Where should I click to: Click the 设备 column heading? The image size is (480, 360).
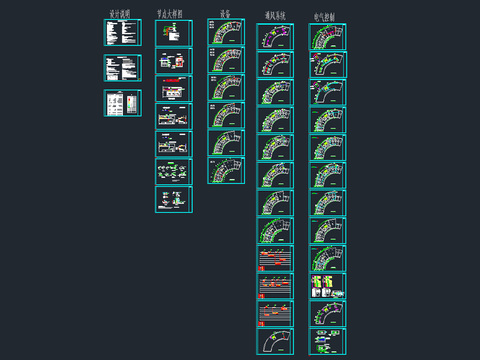pyautogui.click(x=225, y=14)
